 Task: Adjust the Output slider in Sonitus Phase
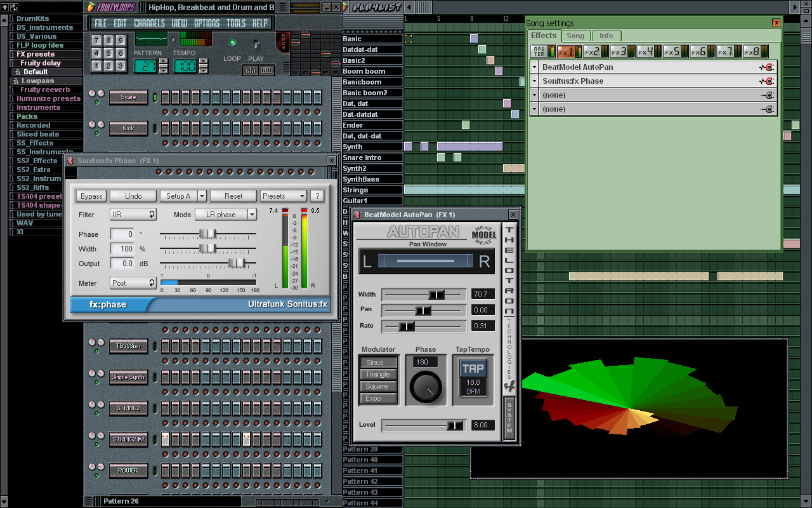click(208, 264)
